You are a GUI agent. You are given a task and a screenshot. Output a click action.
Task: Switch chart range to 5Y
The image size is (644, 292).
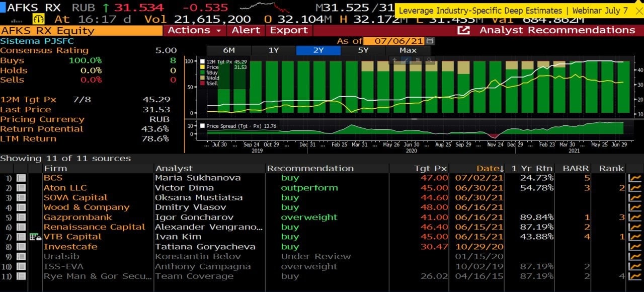pos(363,50)
